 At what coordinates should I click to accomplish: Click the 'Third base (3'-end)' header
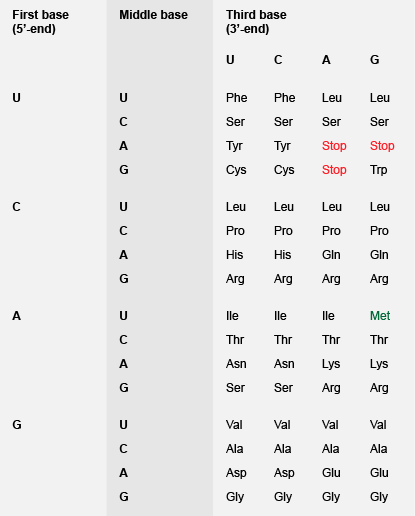(256, 22)
